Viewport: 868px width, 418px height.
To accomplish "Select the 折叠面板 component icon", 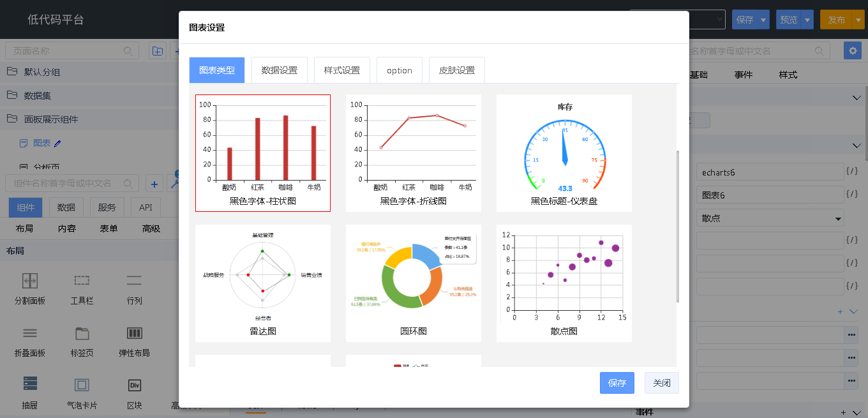I will (x=30, y=332).
